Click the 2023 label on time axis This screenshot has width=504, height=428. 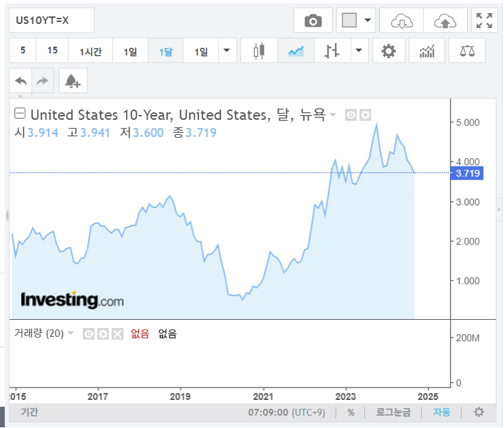[346, 396]
